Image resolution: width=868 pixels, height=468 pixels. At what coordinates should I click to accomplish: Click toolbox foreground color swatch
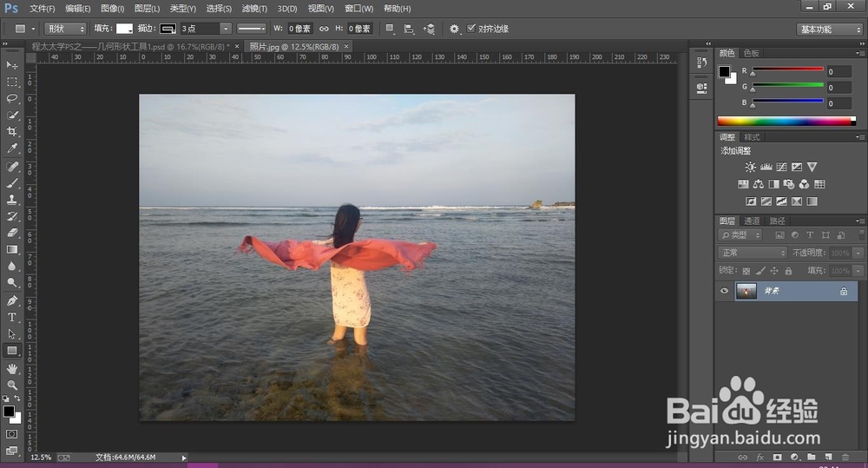coord(9,412)
